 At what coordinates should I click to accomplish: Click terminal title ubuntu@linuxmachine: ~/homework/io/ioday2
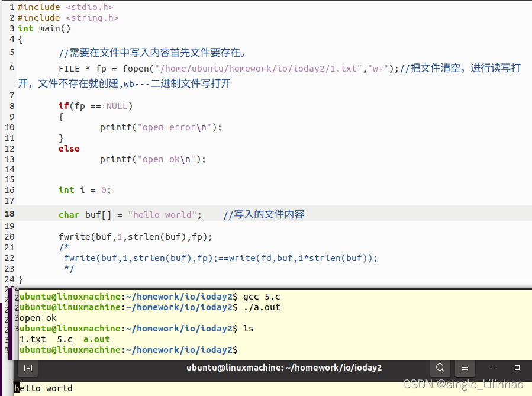284,368
